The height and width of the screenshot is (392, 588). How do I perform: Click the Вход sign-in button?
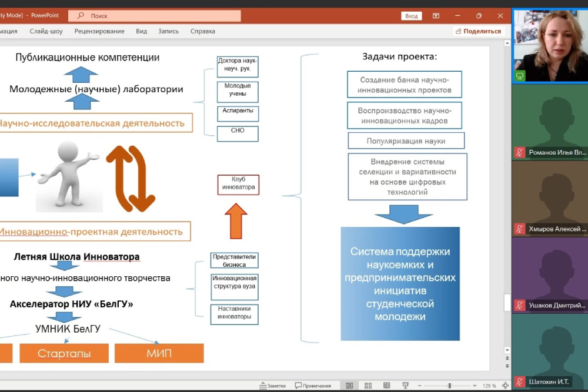(412, 16)
